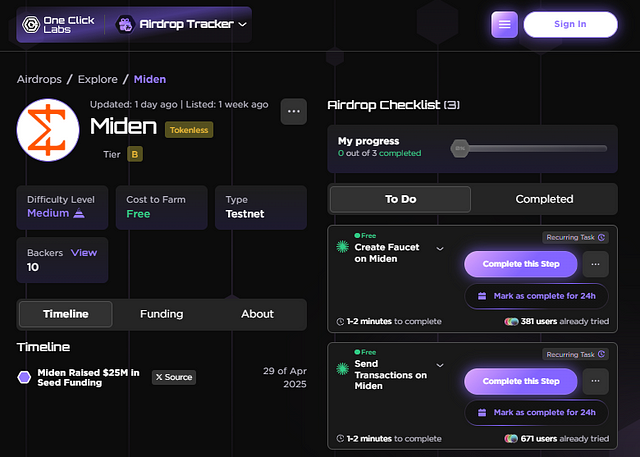640x457 pixels.
Task: Click the clock icon on Send Transactions
Action: tap(340, 439)
